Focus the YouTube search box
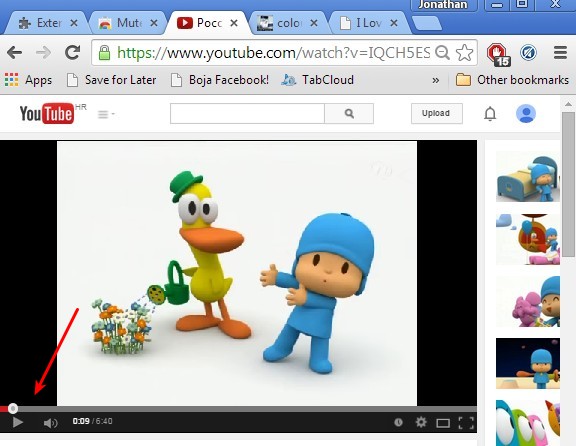Viewport: 576px width, 446px height. 247,114
